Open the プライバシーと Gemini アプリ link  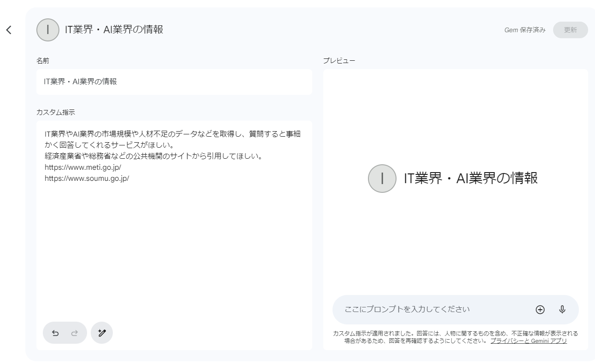(528, 341)
